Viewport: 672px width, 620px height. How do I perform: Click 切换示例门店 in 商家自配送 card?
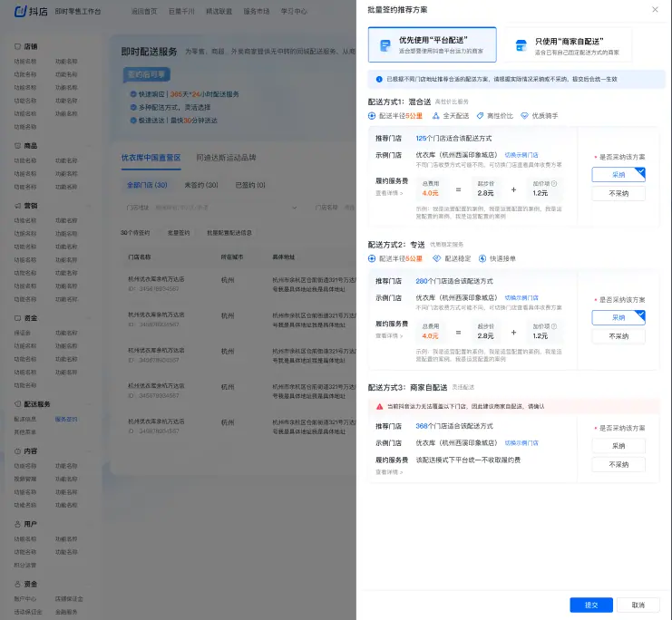point(521,443)
